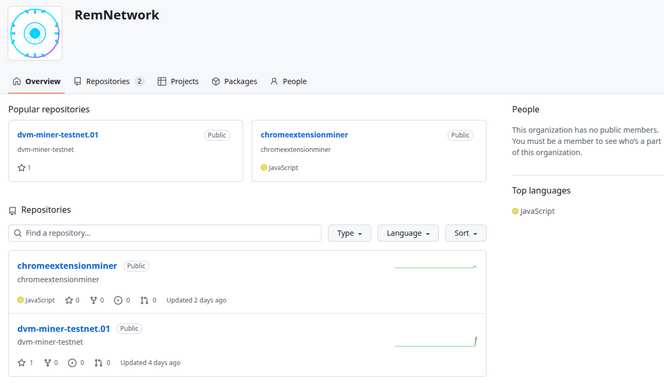This screenshot has width=664, height=384.
Task: Click the repositories count badge 2
Action: pyautogui.click(x=139, y=81)
